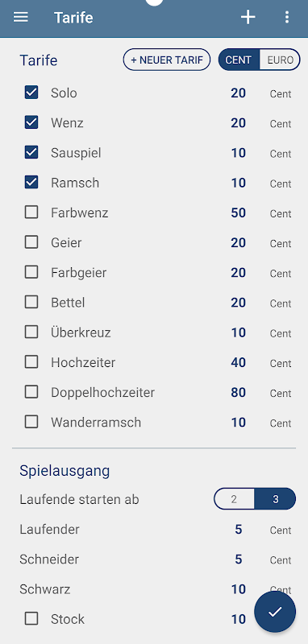Click the + NEUER TARIF button
The height and width of the screenshot is (644, 308).
click(167, 60)
